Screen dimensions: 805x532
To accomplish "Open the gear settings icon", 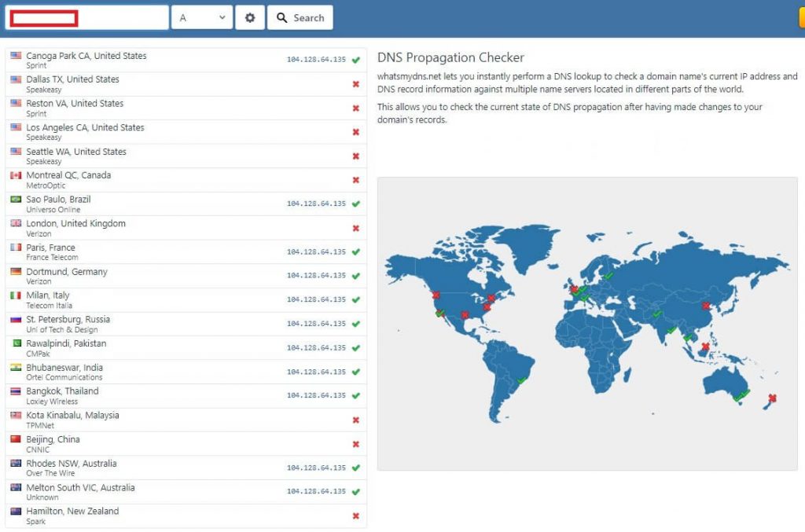I will (x=250, y=18).
